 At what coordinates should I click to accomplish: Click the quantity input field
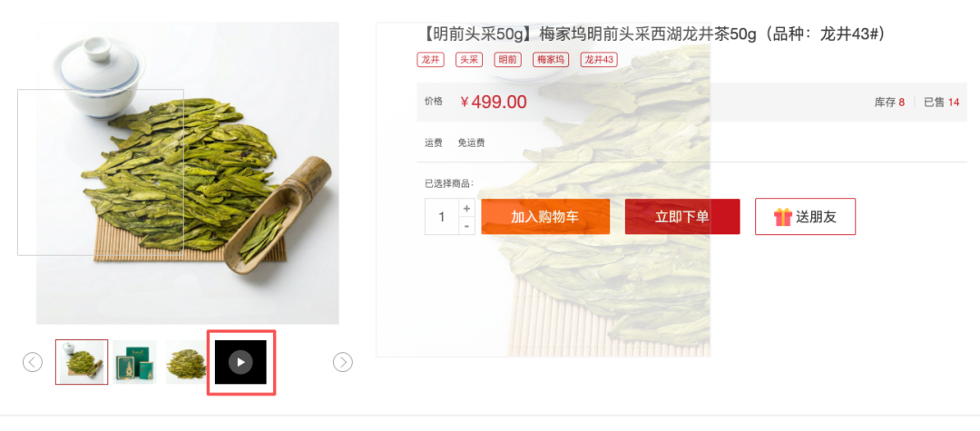[x=442, y=217]
